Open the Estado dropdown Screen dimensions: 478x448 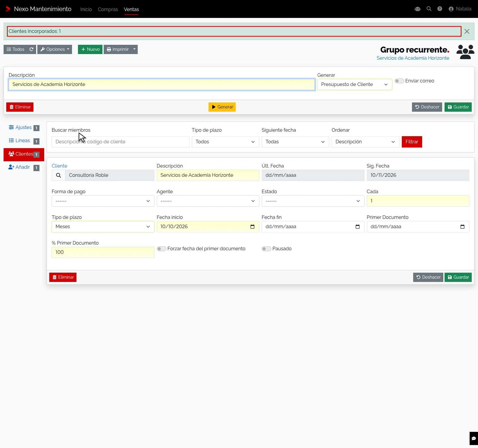(313, 201)
